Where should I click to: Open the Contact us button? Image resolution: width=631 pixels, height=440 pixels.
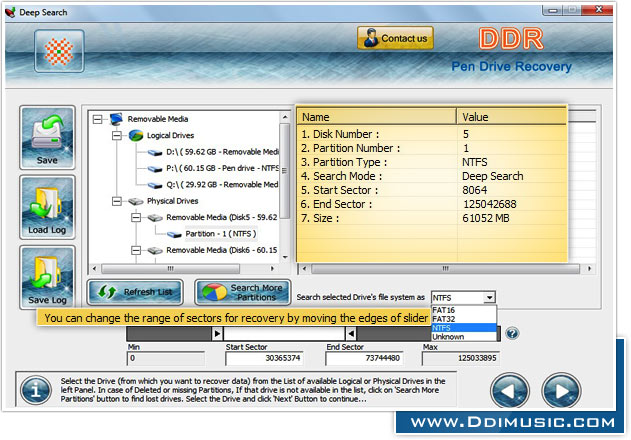(395, 38)
